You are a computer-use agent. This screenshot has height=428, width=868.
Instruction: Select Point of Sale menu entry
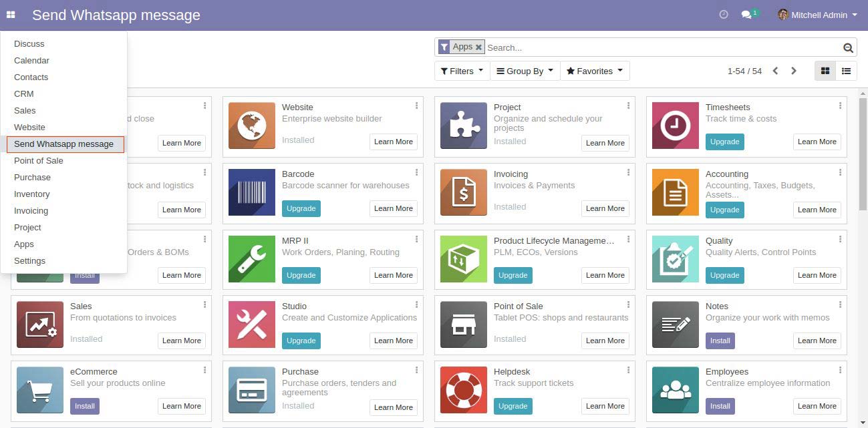coord(63,160)
